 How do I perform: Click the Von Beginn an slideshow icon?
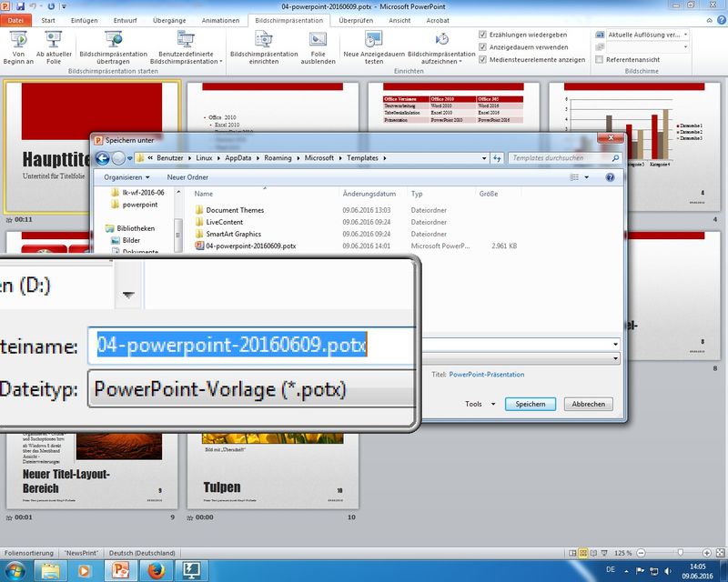click(x=17, y=39)
